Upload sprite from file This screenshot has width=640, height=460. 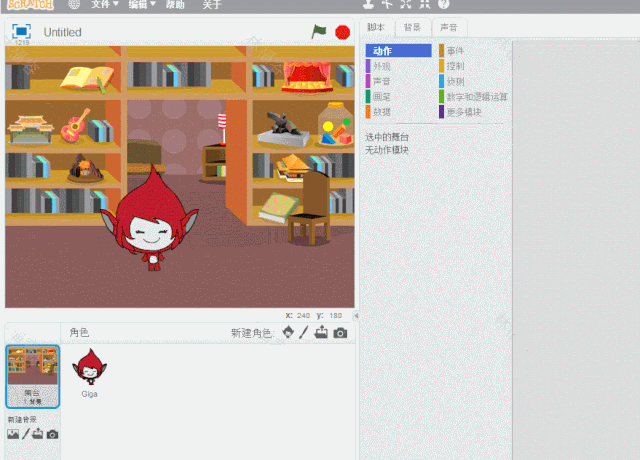(321, 332)
